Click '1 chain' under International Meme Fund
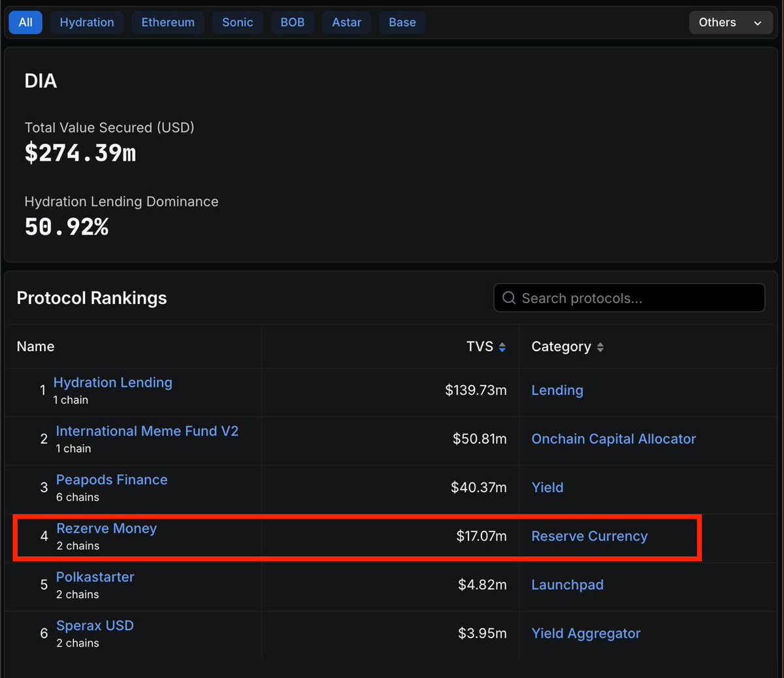This screenshot has height=678, width=784. (x=73, y=449)
